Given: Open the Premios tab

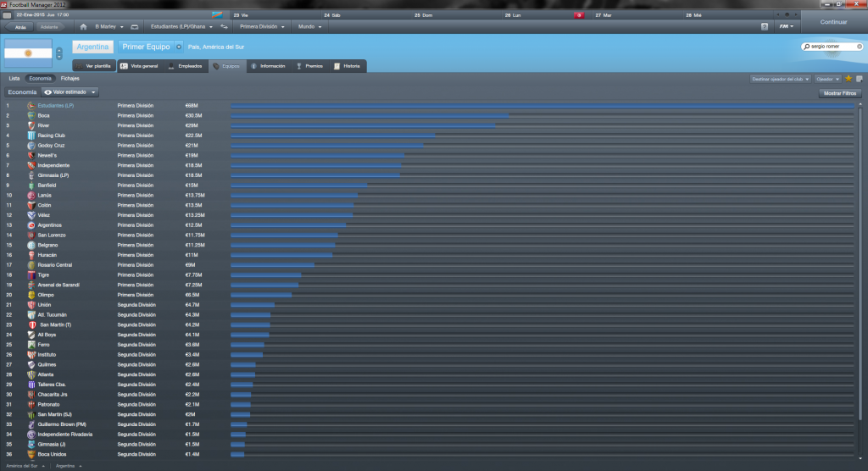Looking at the screenshot, I should point(310,66).
